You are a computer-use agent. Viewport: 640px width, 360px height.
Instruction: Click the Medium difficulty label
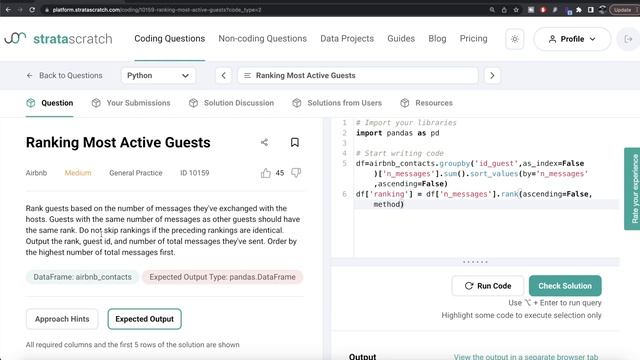coord(78,173)
